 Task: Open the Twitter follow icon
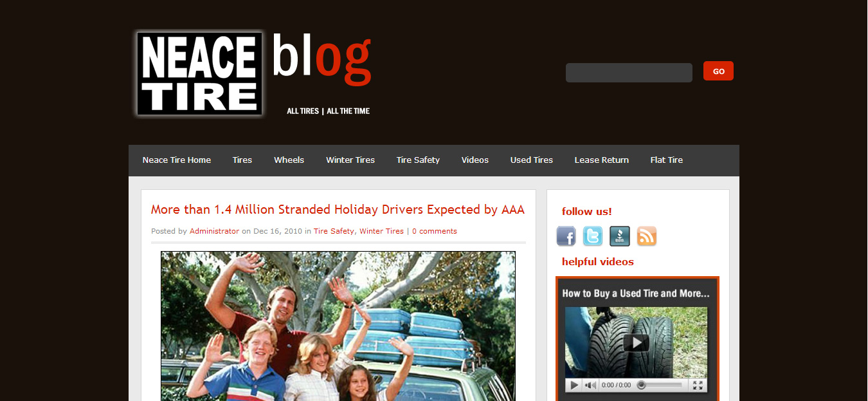click(x=593, y=236)
